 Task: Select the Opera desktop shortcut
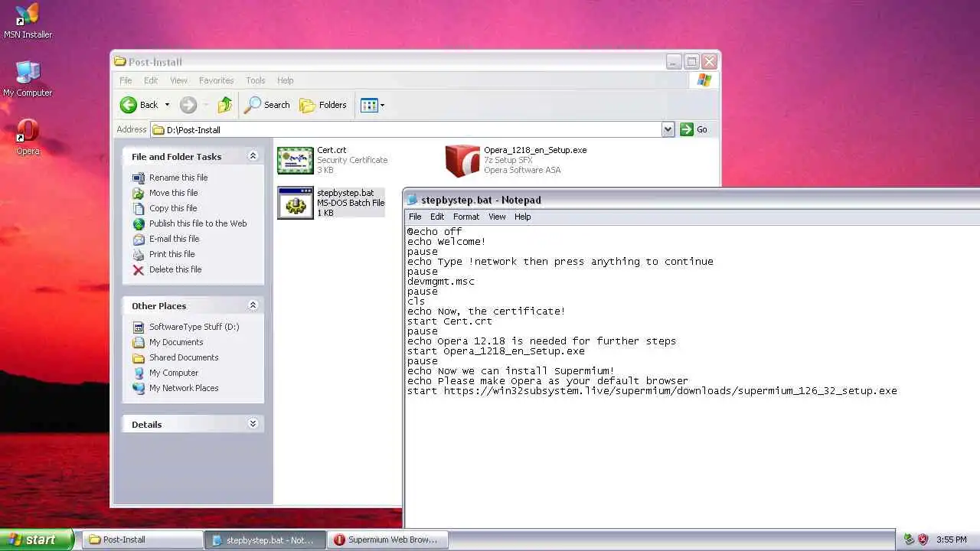coord(28,137)
